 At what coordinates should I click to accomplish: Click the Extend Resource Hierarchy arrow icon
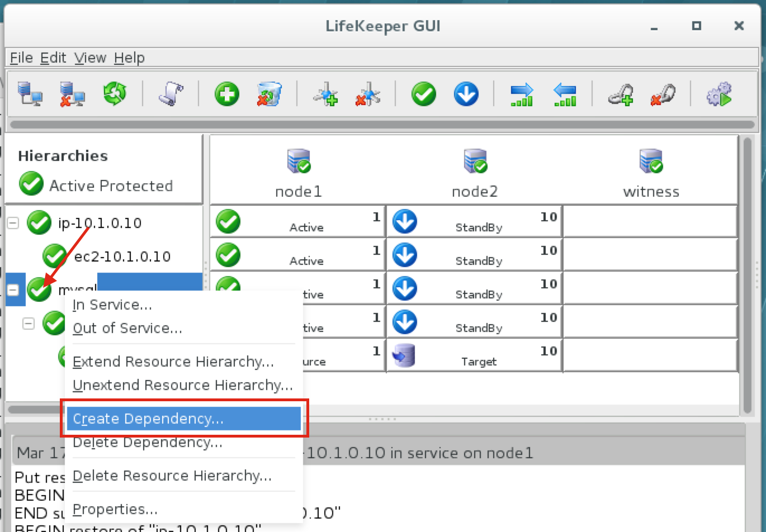coord(522,94)
